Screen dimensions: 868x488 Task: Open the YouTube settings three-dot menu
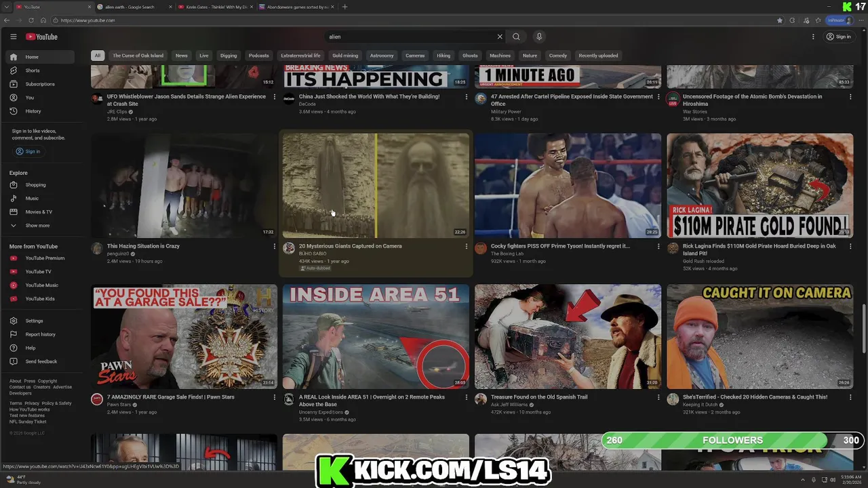[x=813, y=37]
